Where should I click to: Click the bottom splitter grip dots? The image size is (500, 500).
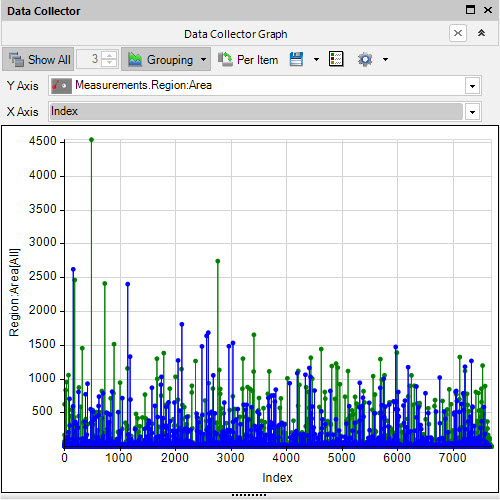point(249,495)
